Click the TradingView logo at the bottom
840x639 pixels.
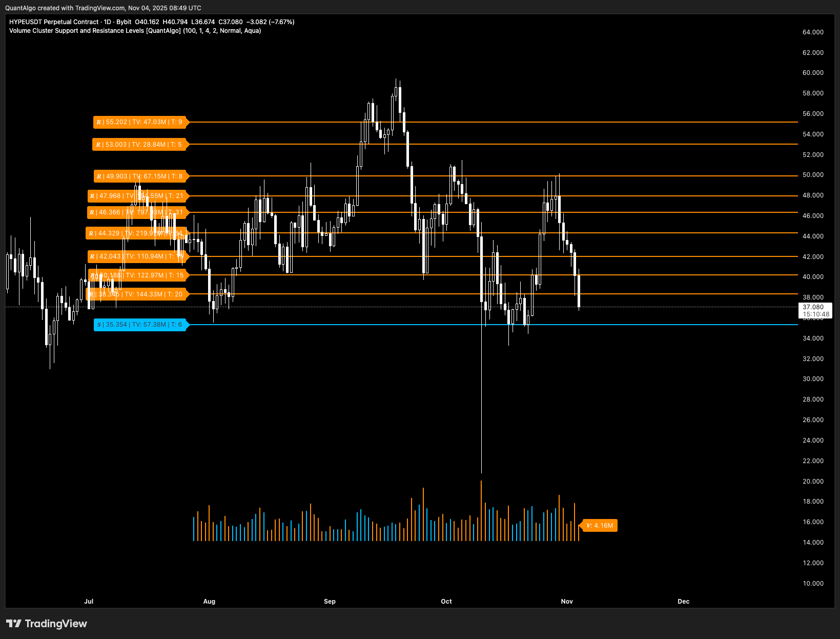click(x=47, y=624)
